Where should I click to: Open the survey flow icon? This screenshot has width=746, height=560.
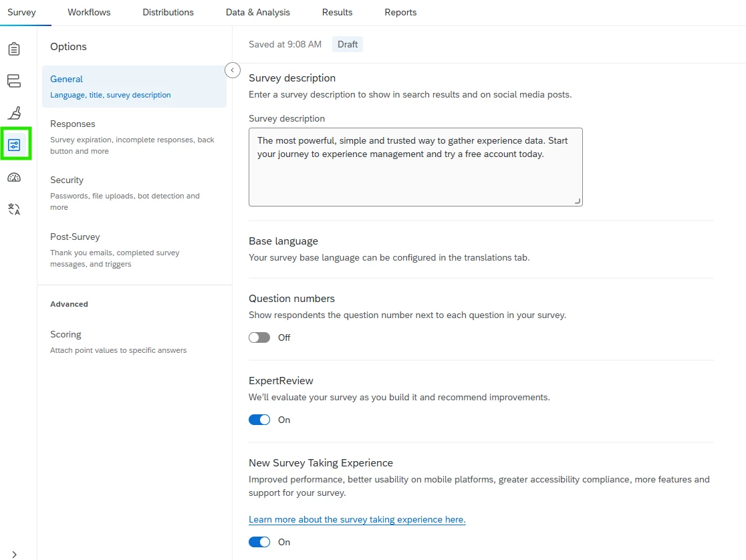tap(14, 81)
